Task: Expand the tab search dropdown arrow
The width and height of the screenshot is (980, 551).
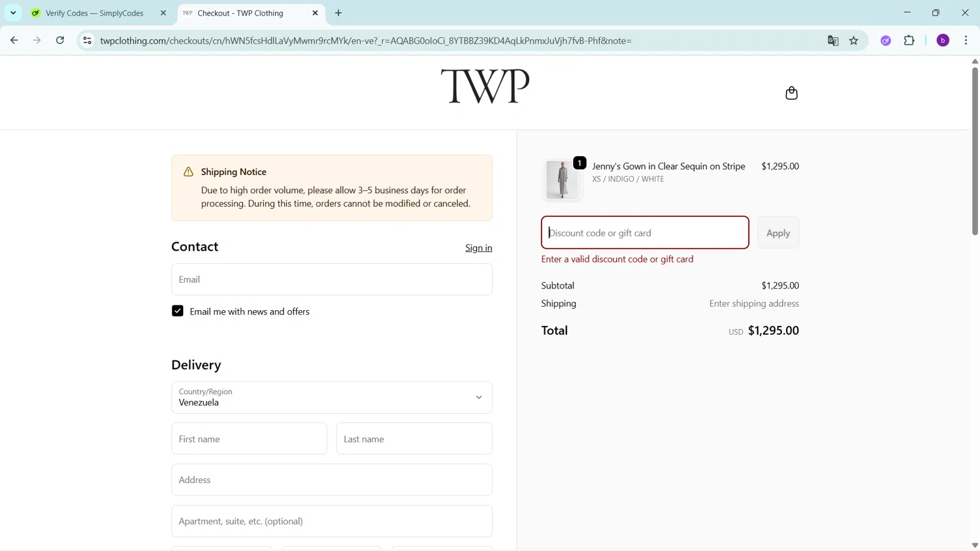Action: 13,13
